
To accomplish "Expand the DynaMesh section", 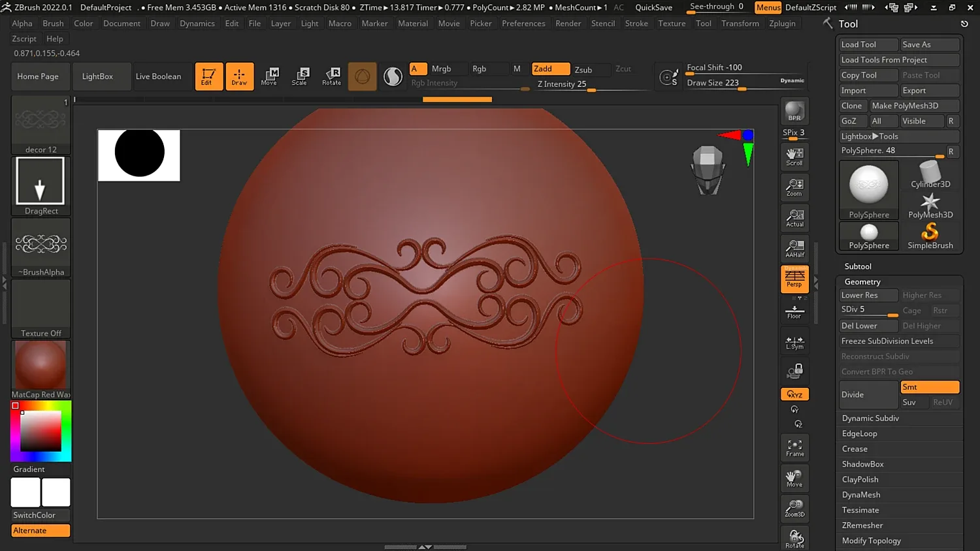I will (x=861, y=495).
